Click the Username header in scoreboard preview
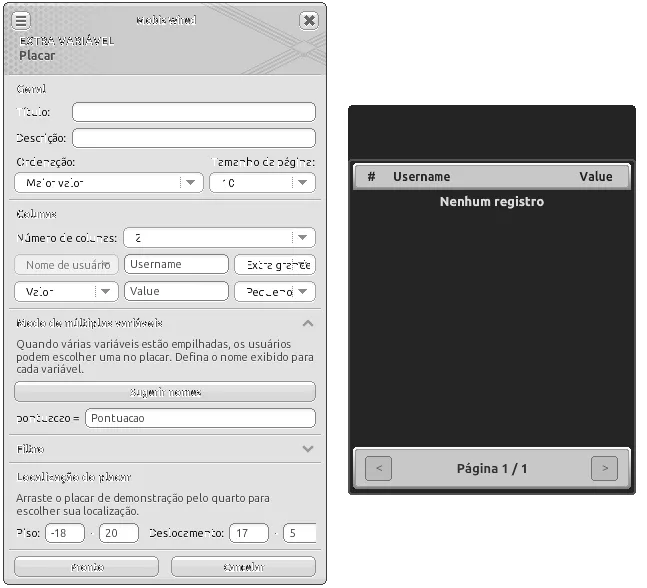Viewport: 647px width, 588px height. pyautogui.click(x=421, y=177)
